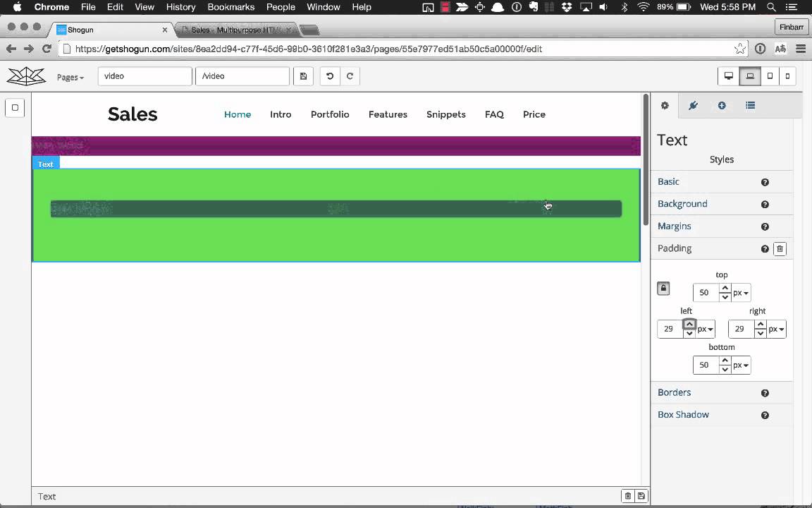The image size is (812, 508).
Task: Expand the Margins style section
Action: pyautogui.click(x=675, y=226)
